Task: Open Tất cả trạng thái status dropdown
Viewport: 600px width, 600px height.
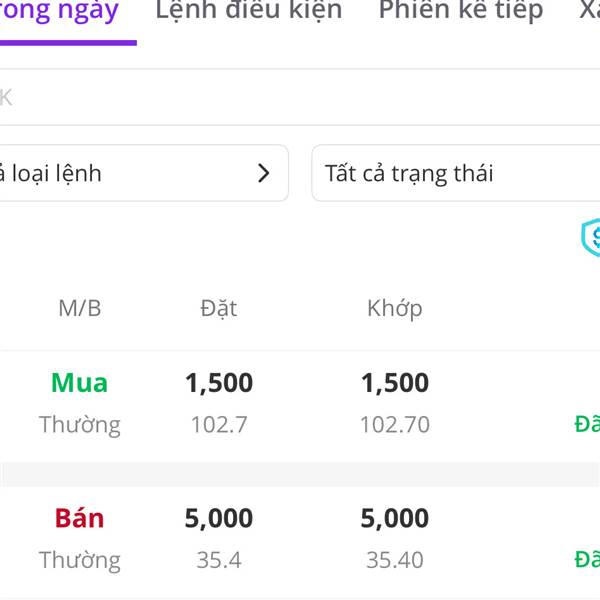Action: tap(456, 173)
